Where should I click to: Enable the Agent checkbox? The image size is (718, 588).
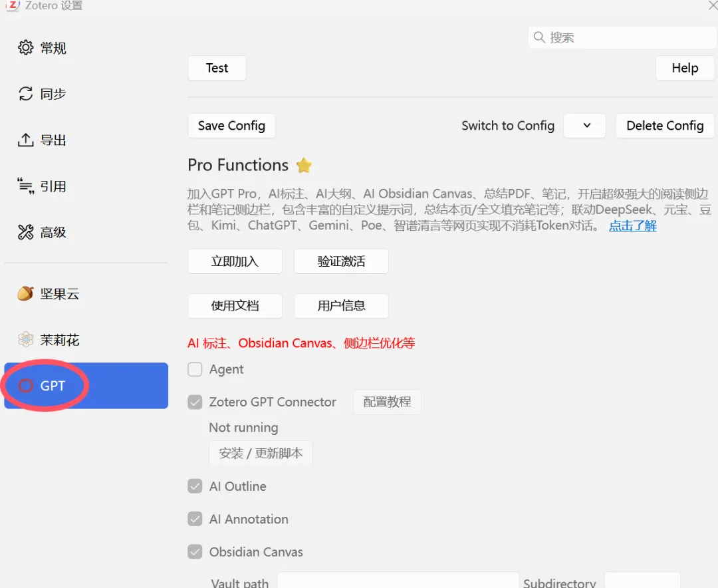(195, 369)
